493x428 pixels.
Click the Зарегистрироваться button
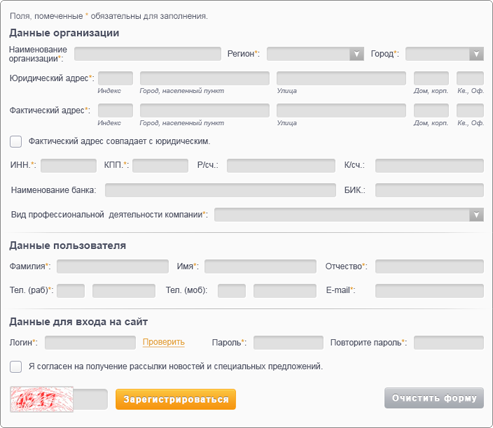[x=176, y=399]
